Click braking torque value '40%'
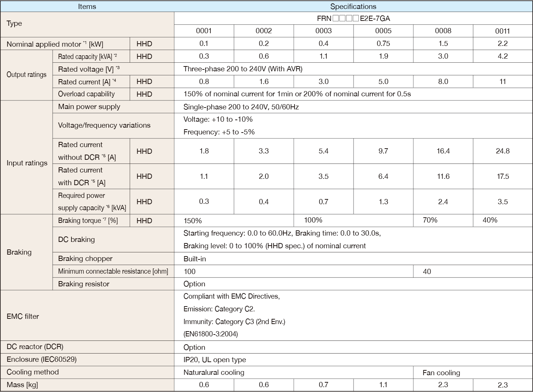533x392 pixels. point(490,220)
